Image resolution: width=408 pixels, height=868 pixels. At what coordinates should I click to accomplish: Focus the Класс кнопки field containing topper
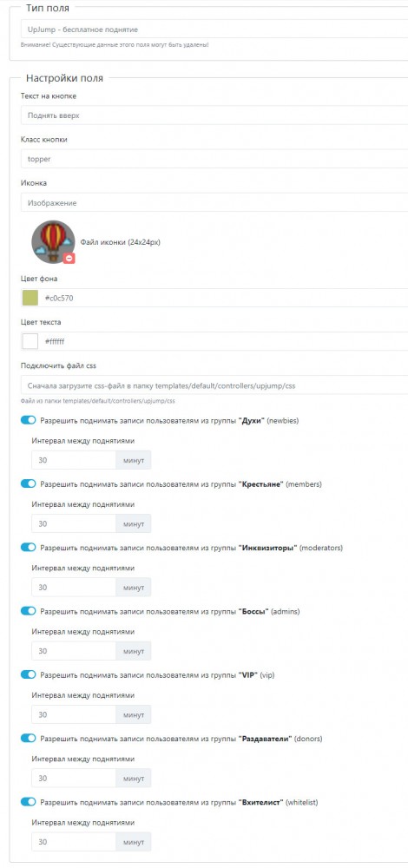pos(214,158)
